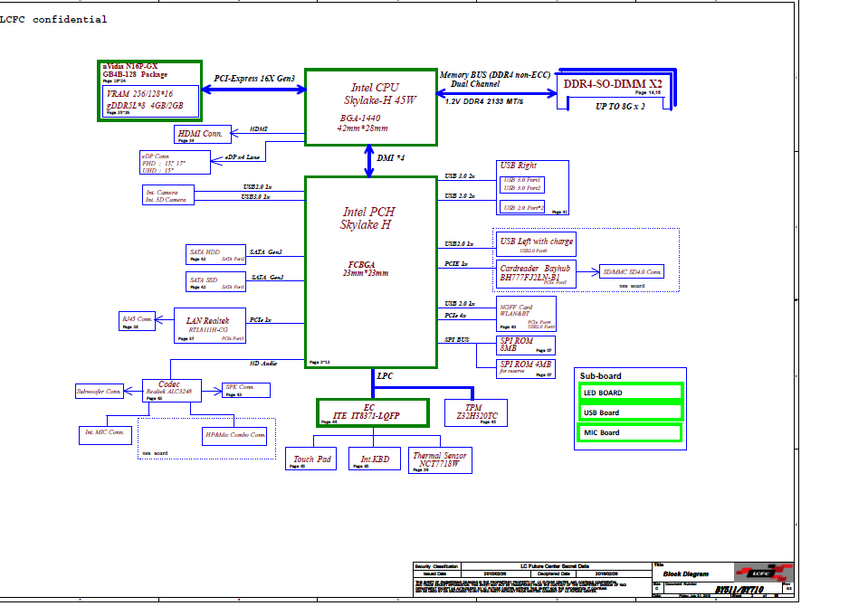Select the HDMI Conn. box
868x606 pixels.
(x=202, y=135)
